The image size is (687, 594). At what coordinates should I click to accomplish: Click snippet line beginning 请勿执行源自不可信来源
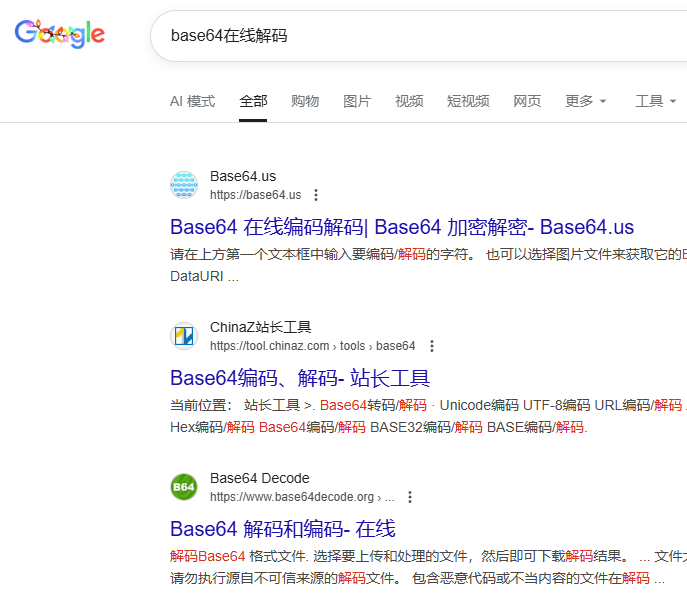pyautogui.click(x=417, y=578)
